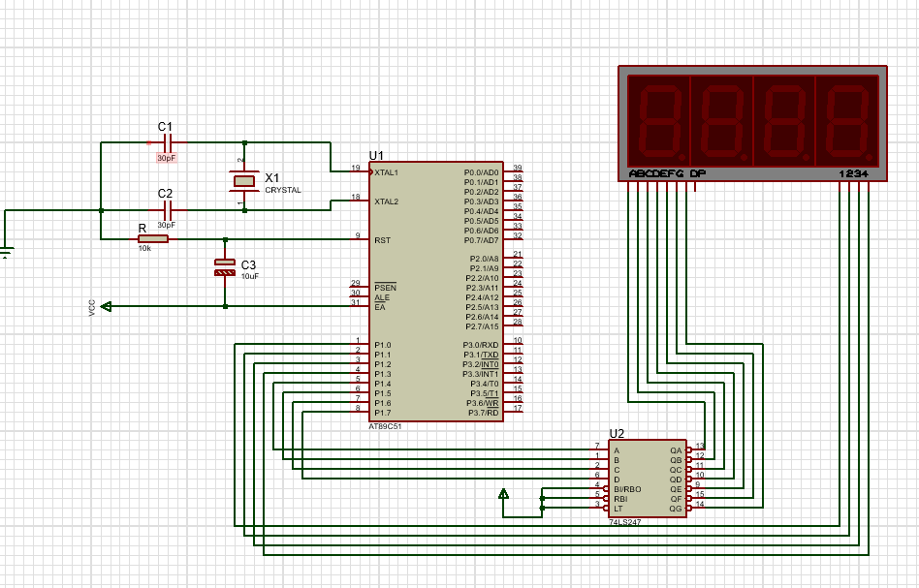
Task: Click the P3.7/RD pin label
Action: click(484, 414)
